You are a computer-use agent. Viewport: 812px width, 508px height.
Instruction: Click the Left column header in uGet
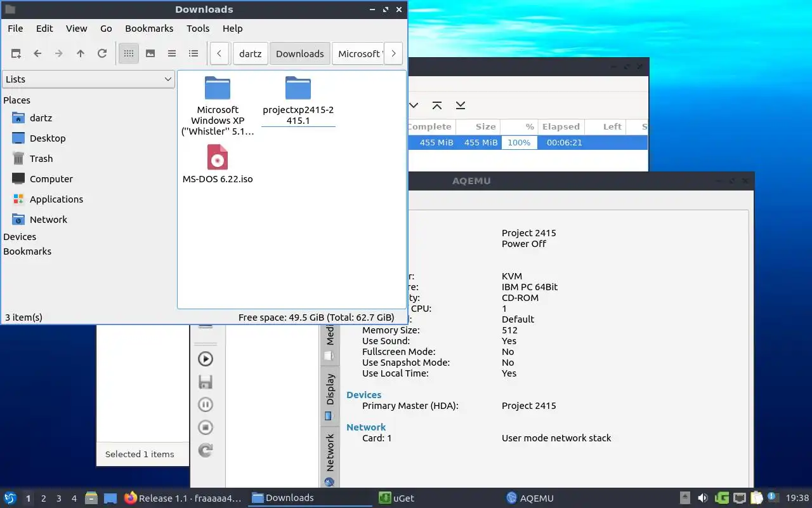tap(605, 127)
